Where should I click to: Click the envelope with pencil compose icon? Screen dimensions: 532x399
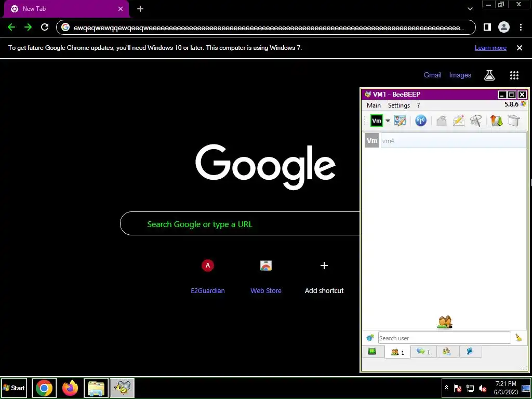pyautogui.click(x=458, y=121)
